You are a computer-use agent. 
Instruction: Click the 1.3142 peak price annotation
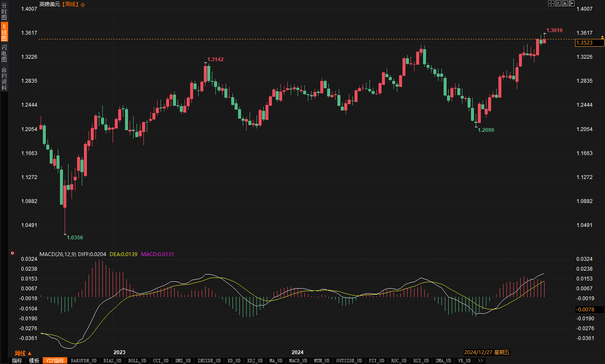click(215, 60)
